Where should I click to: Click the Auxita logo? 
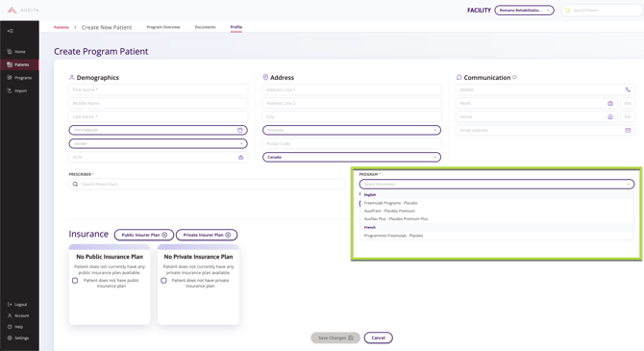coord(23,10)
